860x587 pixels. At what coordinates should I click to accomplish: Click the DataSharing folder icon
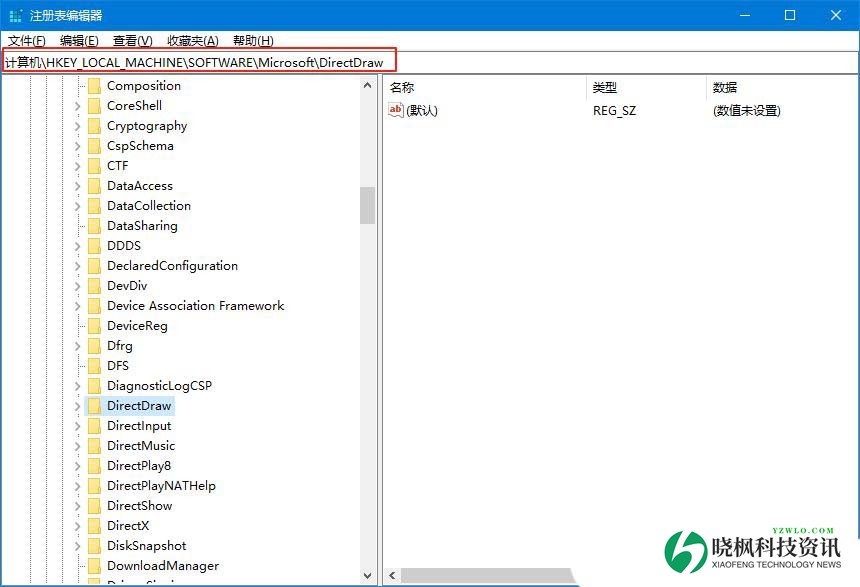pos(94,226)
